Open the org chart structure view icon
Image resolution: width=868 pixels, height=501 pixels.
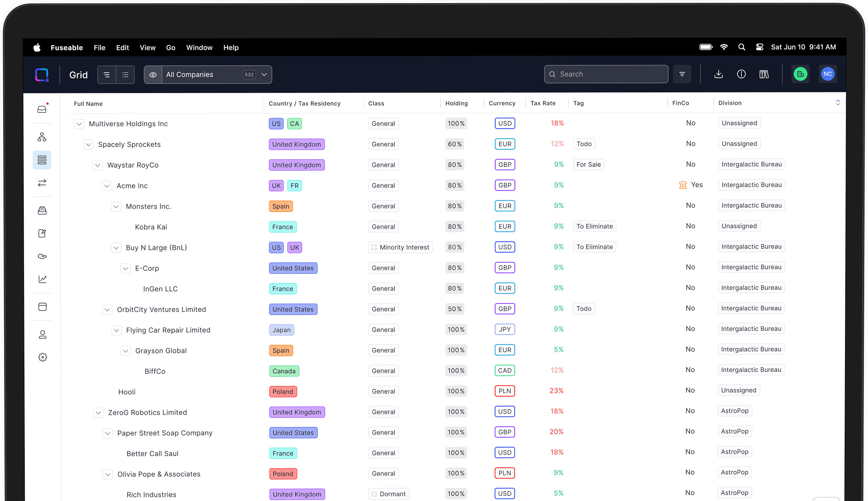point(42,137)
